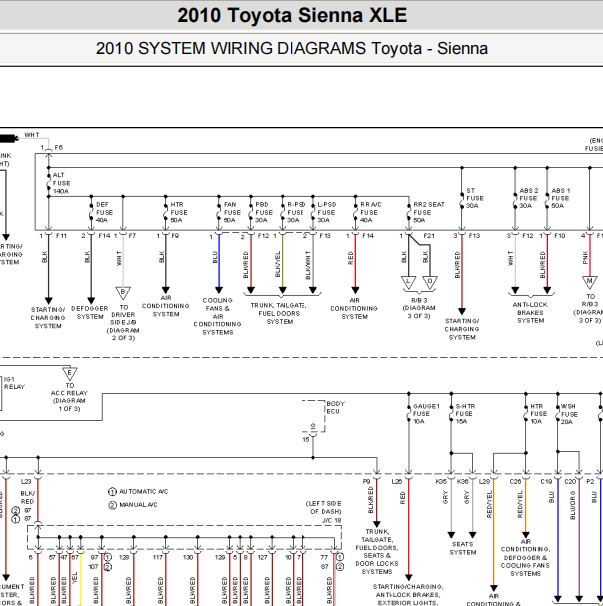Viewport: 603px width, 606px height.
Task: Select AIR CONDITIONING SYSTEM label under HTR fuse
Action: point(165,306)
